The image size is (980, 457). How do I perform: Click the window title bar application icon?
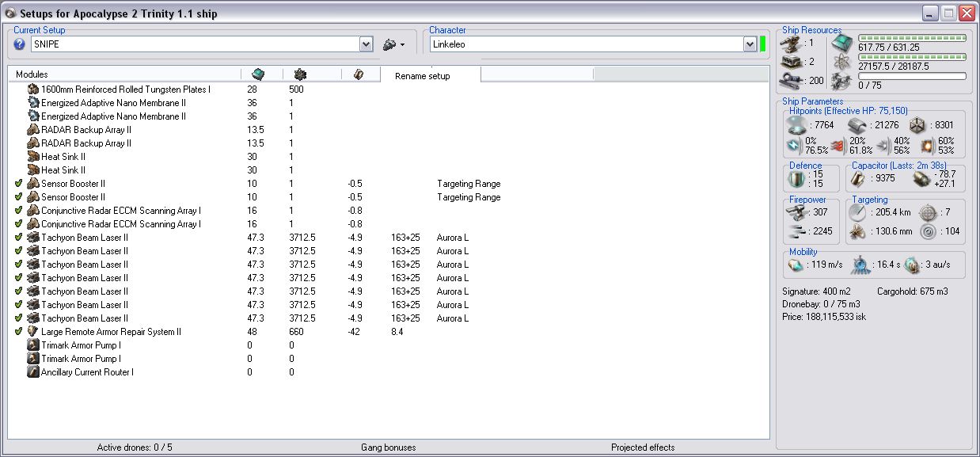(9, 13)
